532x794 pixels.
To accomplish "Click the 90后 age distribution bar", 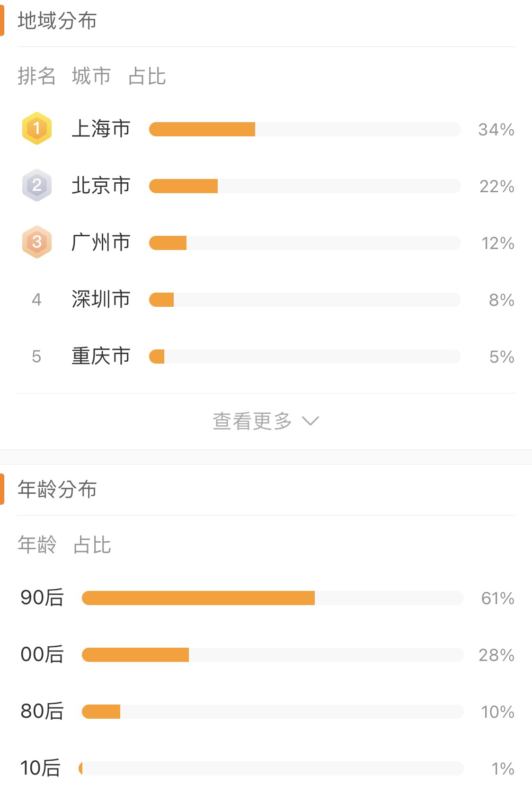I will pos(273,598).
